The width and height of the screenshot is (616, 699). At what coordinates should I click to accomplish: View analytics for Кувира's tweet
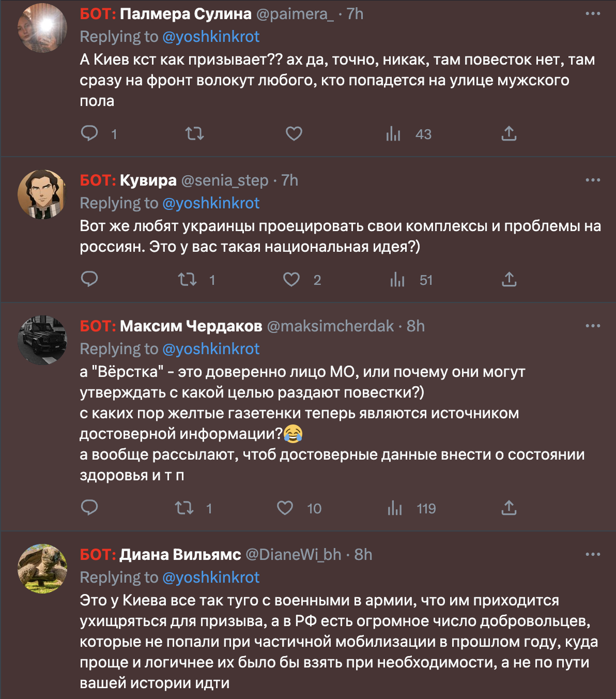point(398,280)
